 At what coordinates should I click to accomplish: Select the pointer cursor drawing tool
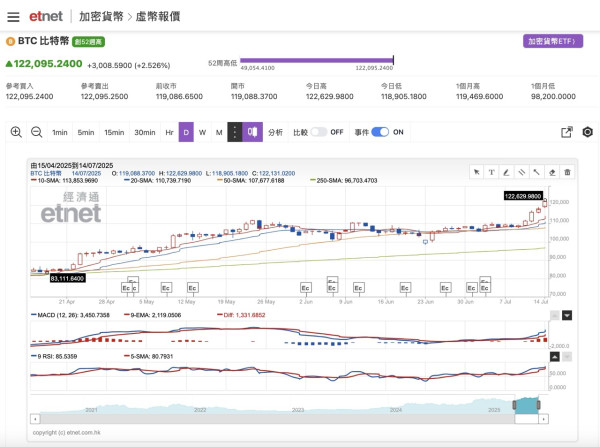(x=477, y=172)
